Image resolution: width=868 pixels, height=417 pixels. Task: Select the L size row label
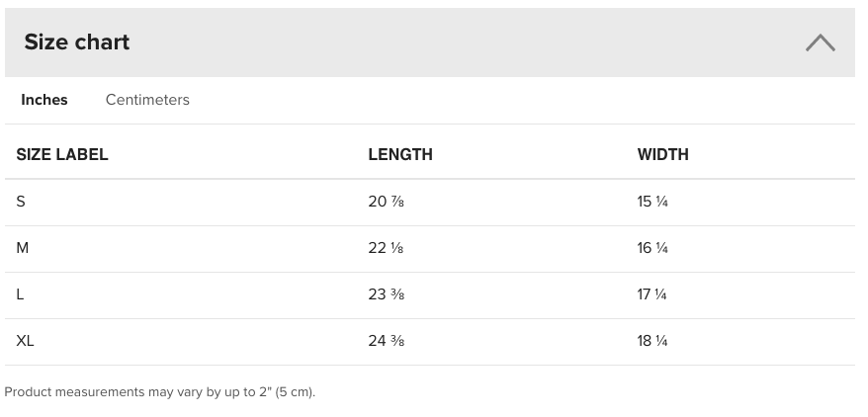click(20, 294)
